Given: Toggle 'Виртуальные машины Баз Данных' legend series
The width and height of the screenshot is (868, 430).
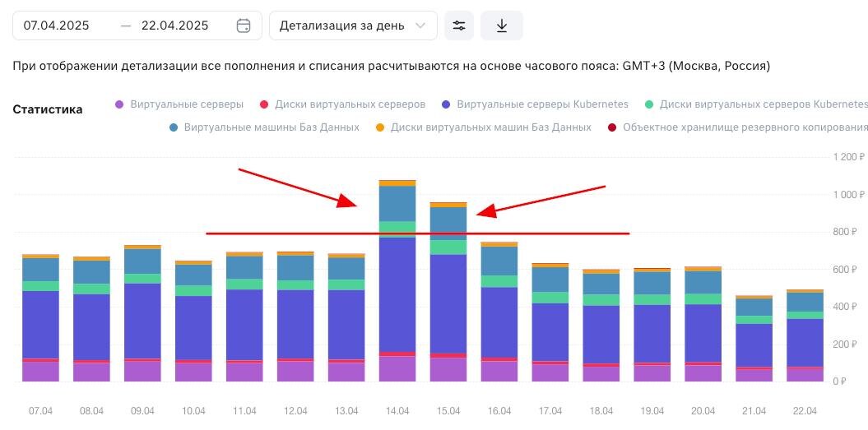Looking at the screenshot, I should tap(265, 127).
